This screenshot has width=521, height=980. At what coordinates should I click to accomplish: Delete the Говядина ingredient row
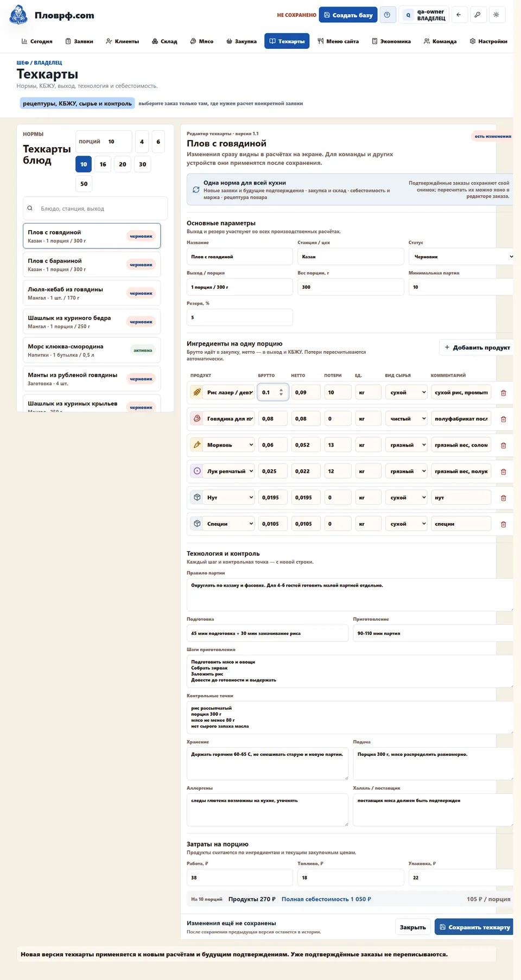click(503, 419)
